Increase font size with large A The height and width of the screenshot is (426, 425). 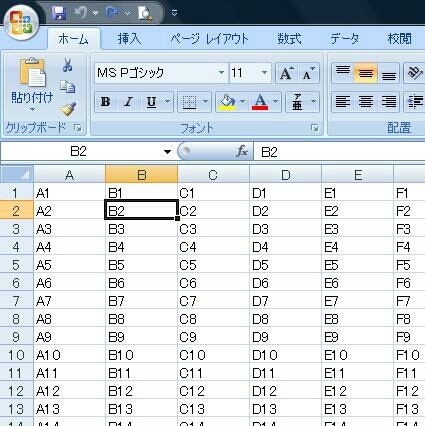286,73
